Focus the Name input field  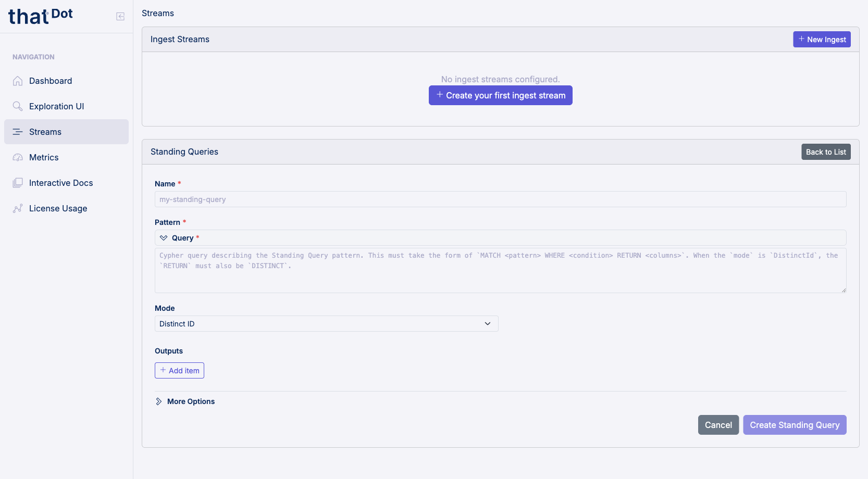(x=500, y=199)
